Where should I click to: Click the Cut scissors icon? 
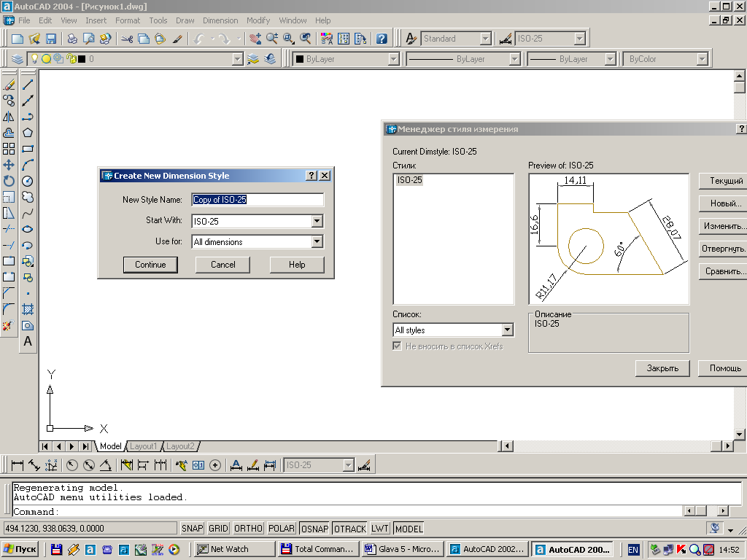tap(127, 39)
